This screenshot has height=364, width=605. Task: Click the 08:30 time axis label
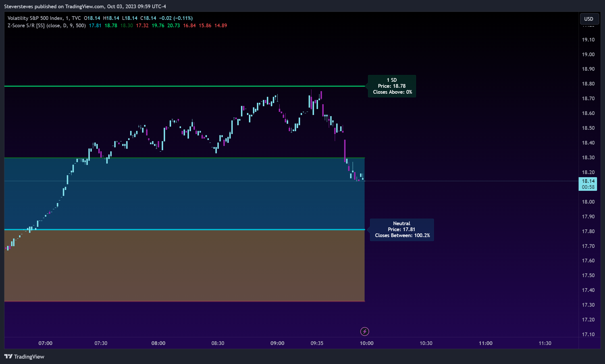pos(218,343)
